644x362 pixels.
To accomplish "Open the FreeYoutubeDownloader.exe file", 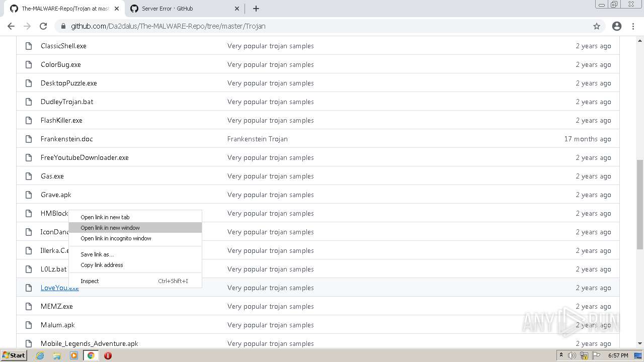I will [85, 157].
